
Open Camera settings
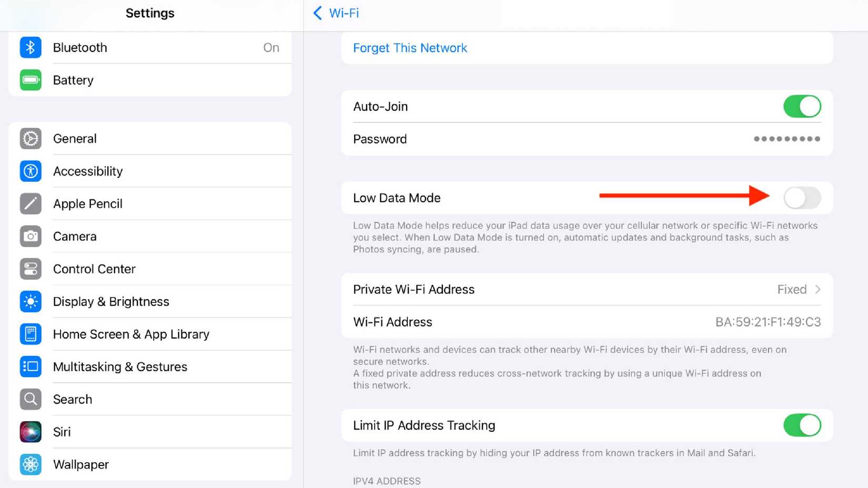click(x=150, y=236)
